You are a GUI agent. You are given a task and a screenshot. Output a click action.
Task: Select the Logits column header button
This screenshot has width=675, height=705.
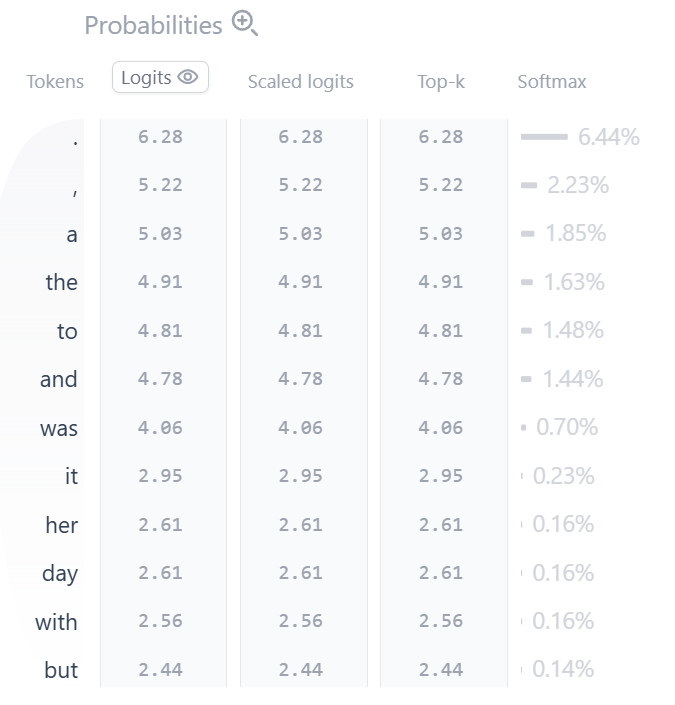point(160,77)
